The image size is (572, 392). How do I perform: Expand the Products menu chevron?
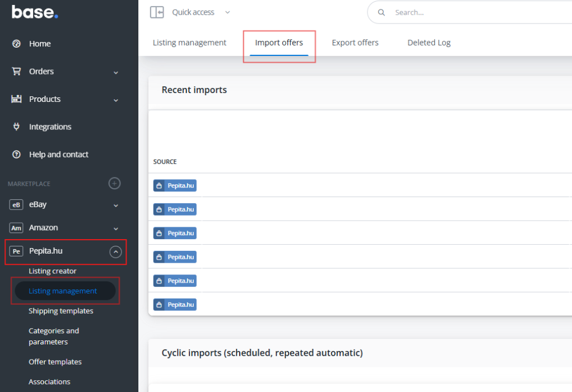115,100
